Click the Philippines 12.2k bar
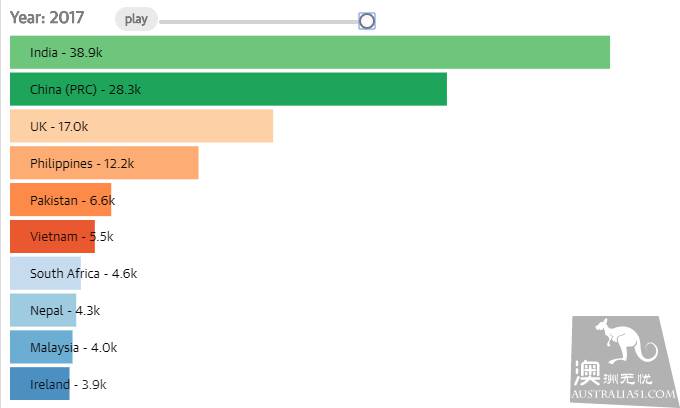This screenshot has width=680, height=408. point(104,163)
